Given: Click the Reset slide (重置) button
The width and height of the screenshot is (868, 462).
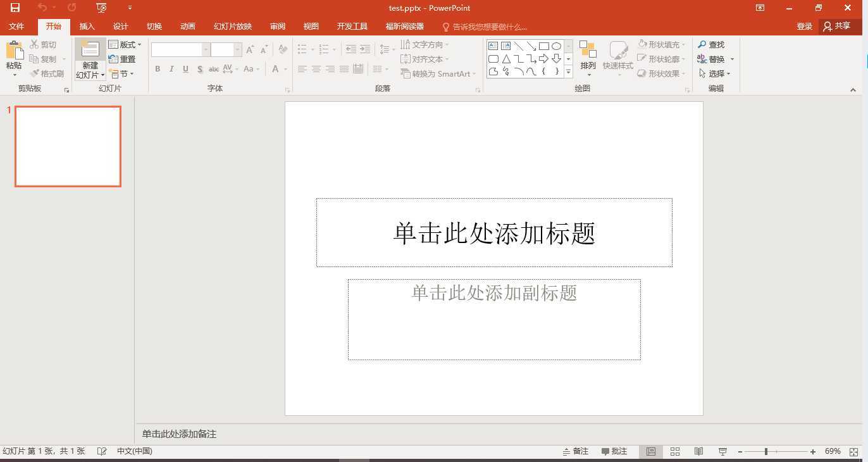Looking at the screenshot, I should pos(121,59).
